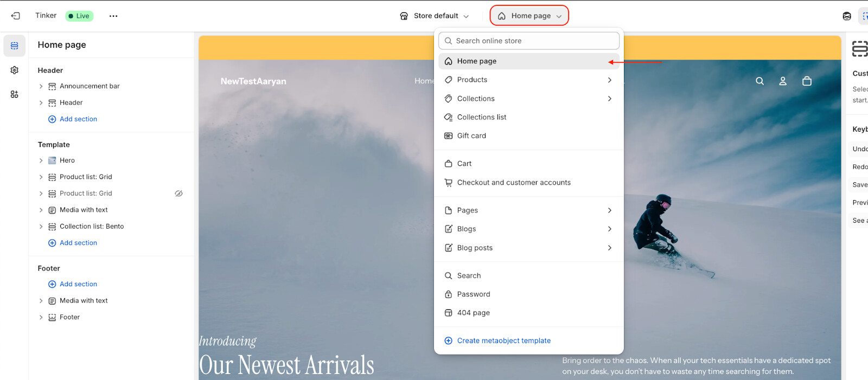This screenshot has height=380, width=868.
Task: Open the Store default dropdown
Action: click(435, 16)
